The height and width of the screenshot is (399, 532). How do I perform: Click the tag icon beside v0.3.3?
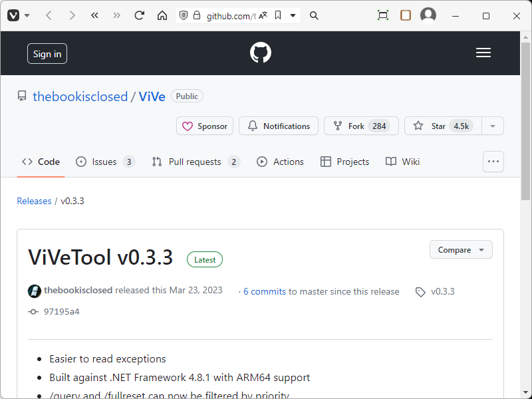(x=420, y=292)
